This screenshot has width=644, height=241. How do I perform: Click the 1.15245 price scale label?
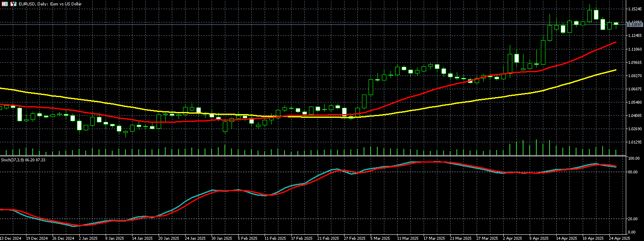click(634, 9)
